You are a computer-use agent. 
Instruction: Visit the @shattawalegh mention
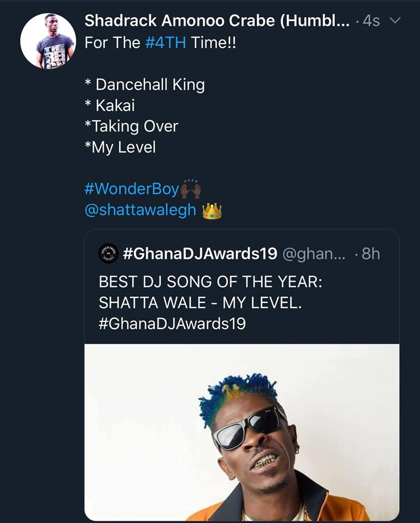140,210
